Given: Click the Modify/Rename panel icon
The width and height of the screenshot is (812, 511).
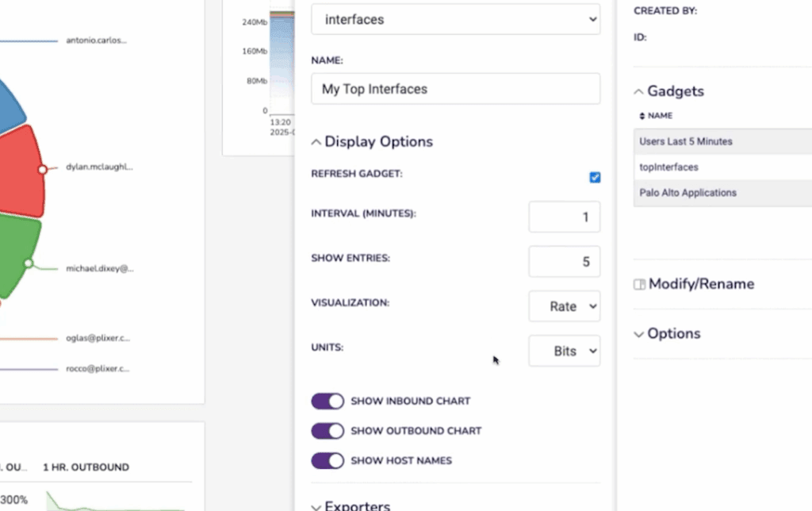Looking at the screenshot, I should (639, 284).
